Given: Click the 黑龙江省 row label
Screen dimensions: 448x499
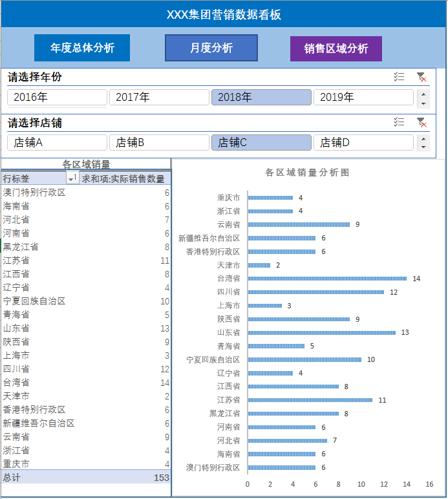Looking at the screenshot, I should pos(21,247).
